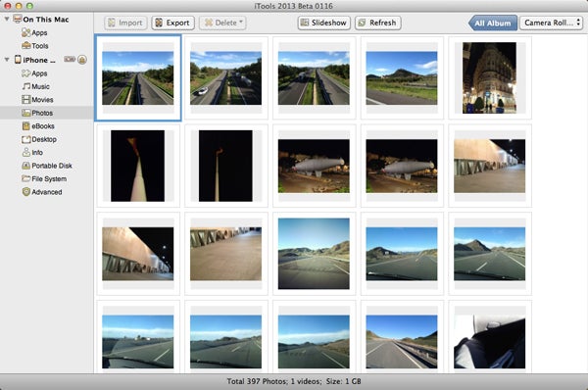Click the iTools 2013 Beta window title
588x390 pixels.
[x=294, y=6]
